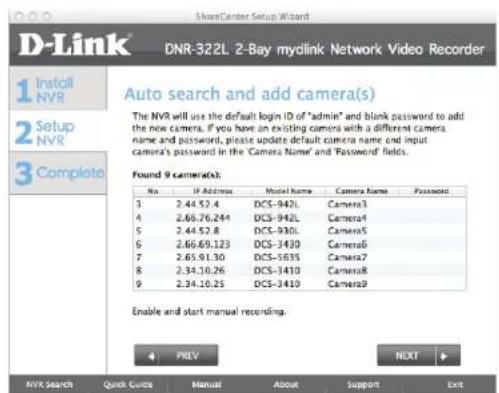Click password field for Camera9
The height and width of the screenshot is (393, 499).
click(432, 284)
